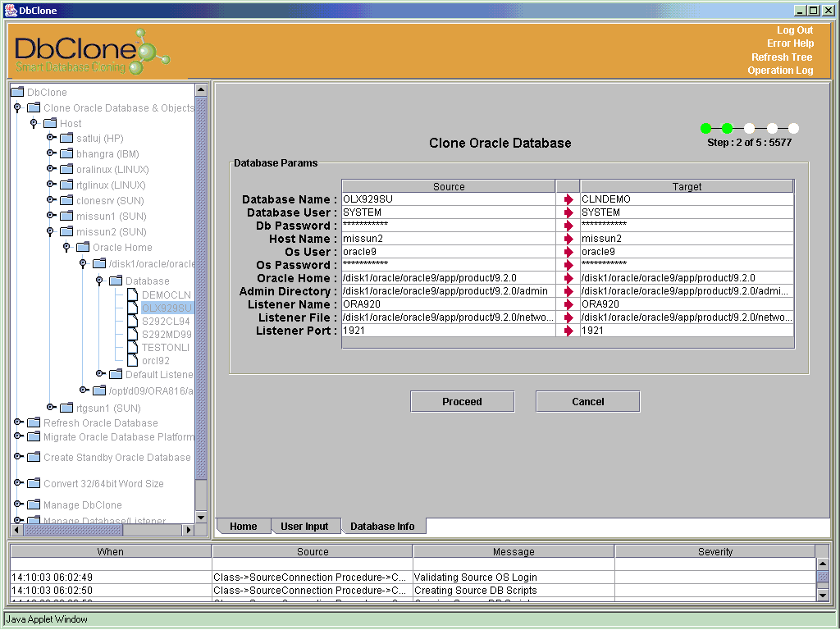Select the TESTONLI database in the tree
The image size is (840, 630).
click(x=166, y=347)
